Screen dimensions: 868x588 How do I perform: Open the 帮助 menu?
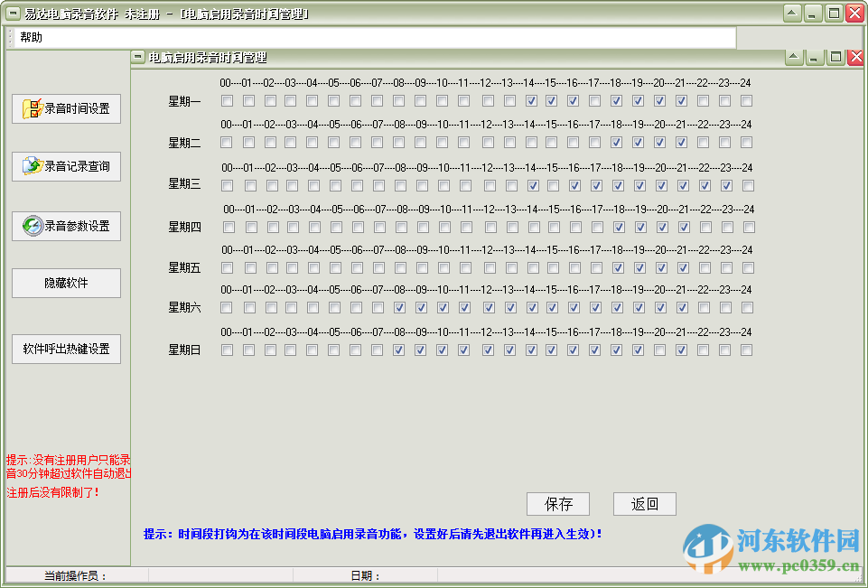[31, 37]
